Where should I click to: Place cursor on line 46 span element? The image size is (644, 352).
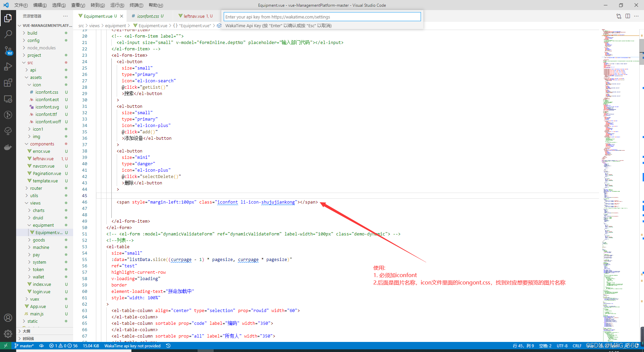click(217, 202)
